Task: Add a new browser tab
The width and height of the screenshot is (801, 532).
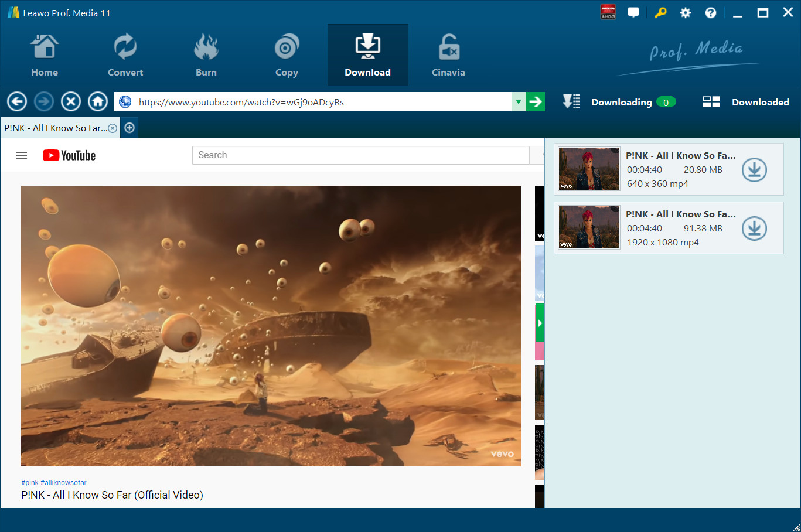Action: 129,128
